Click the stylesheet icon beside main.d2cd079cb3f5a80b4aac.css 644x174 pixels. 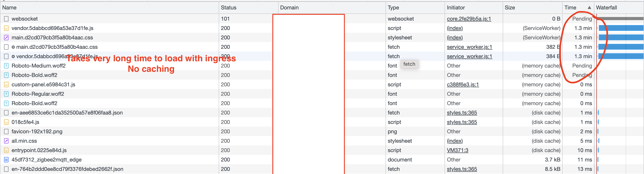point(6,38)
